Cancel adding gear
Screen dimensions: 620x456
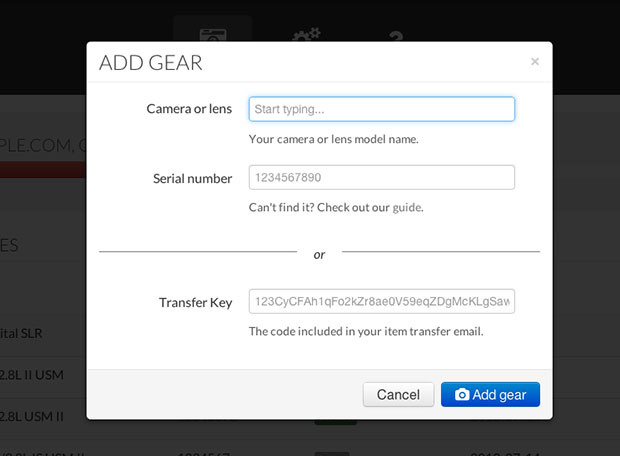click(398, 394)
